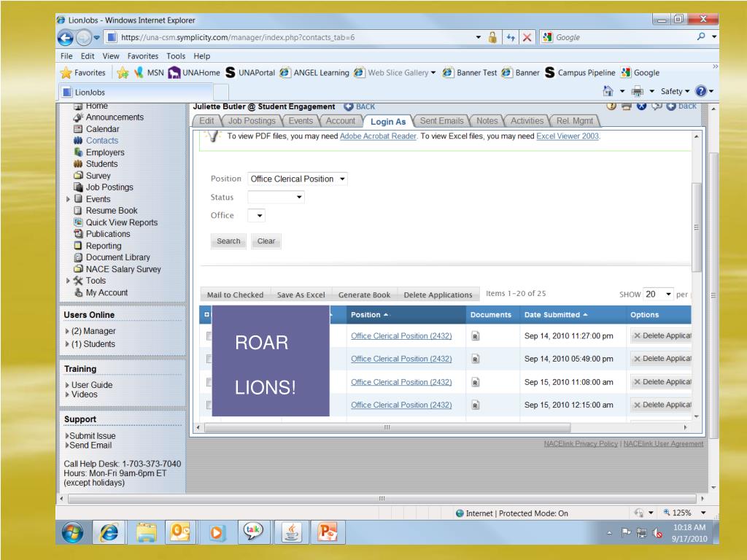Click the Windows Start orb
Screen dimensions: 747x560
[72, 532]
